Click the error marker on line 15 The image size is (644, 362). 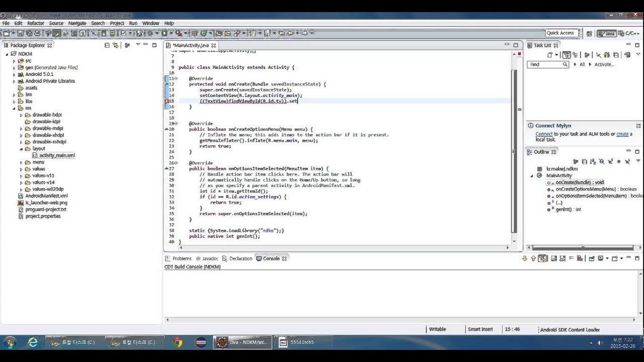tap(167, 101)
